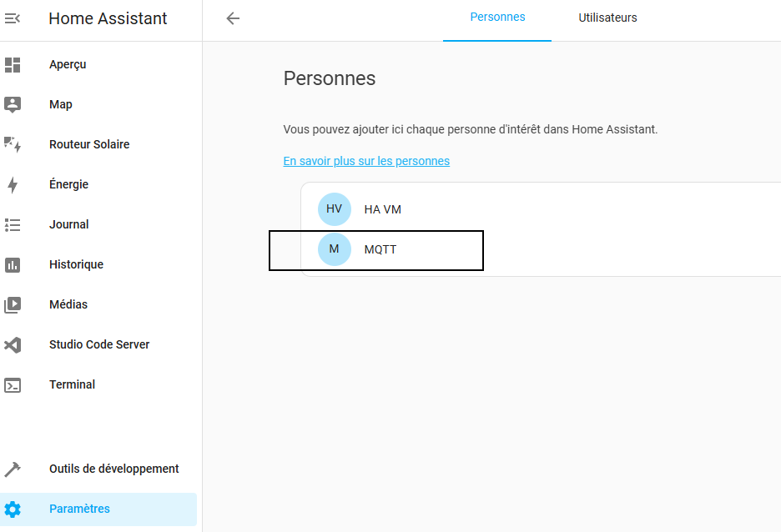
Task: Open the Terminal console icon
Action: (13, 385)
